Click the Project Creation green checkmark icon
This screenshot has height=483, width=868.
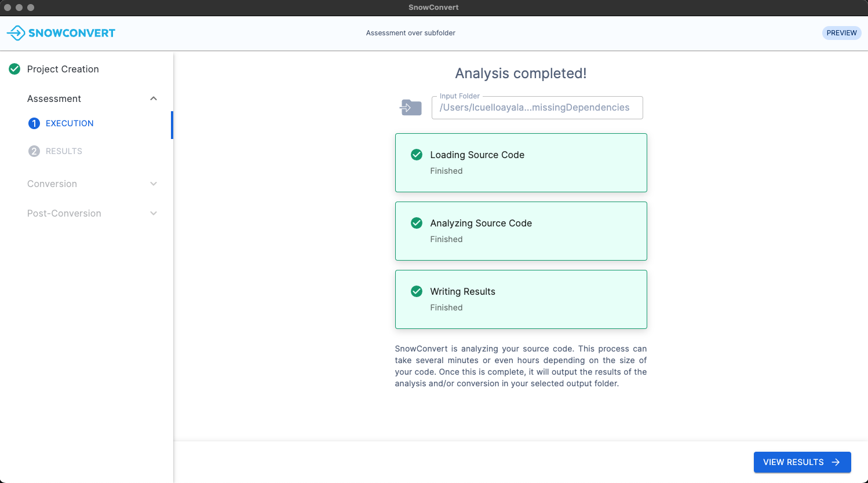pyautogui.click(x=14, y=69)
